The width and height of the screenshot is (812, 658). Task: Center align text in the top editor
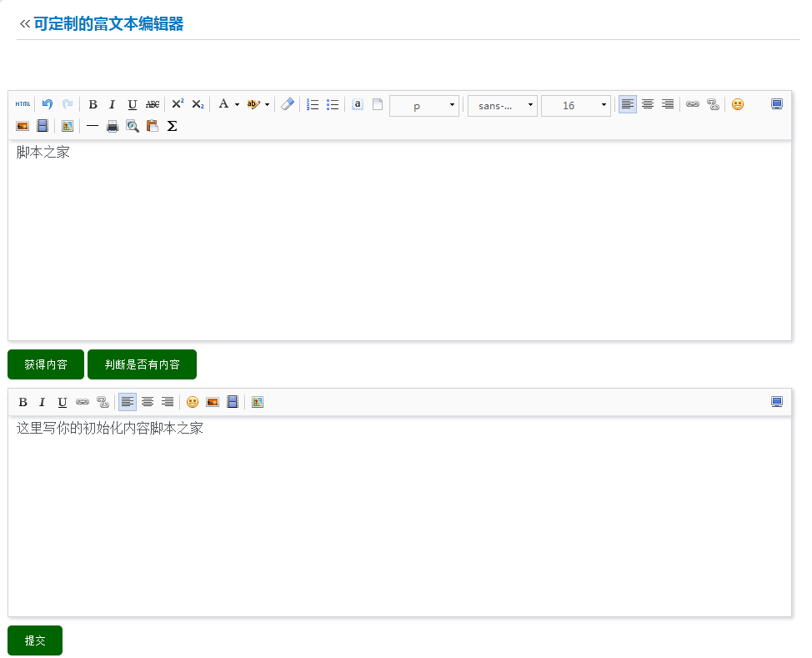(648, 104)
